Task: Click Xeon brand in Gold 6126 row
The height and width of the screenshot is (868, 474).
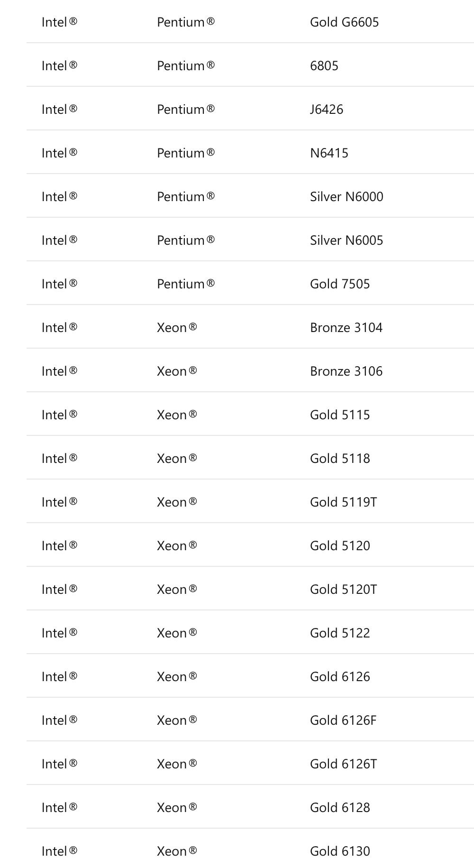Action: tap(176, 677)
